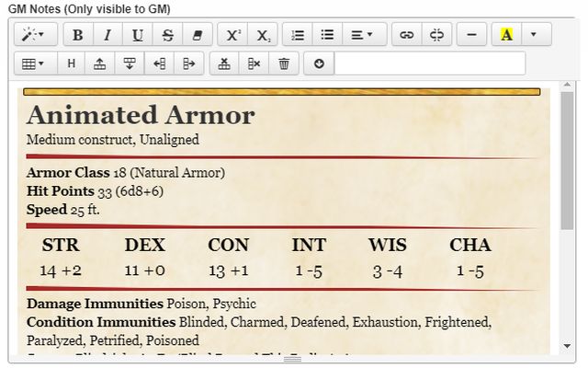The width and height of the screenshot is (588, 368).
Task: Click the 'Hit Points' label
Action: click(60, 191)
